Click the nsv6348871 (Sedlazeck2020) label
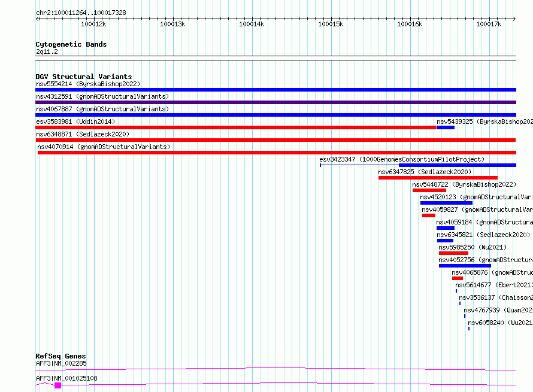The height and width of the screenshot is (392, 533). [x=83, y=134]
